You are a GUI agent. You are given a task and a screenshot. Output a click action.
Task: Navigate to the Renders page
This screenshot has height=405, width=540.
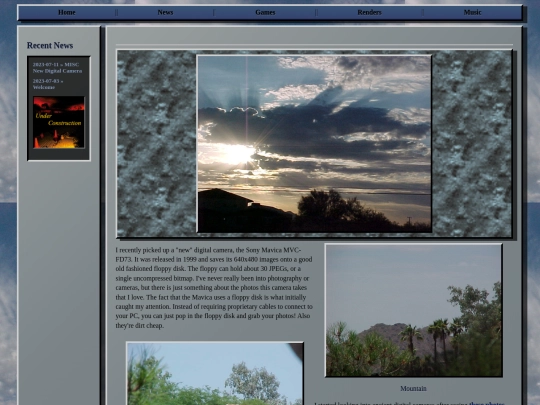click(x=369, y=12)
